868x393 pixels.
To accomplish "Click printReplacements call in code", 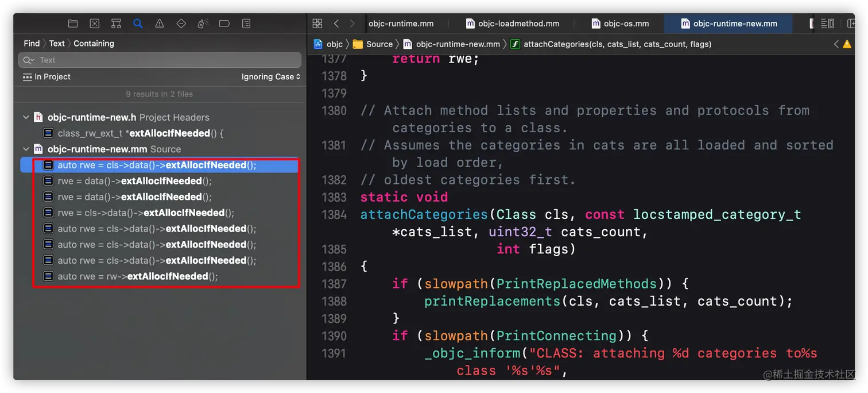I will 493,301.
